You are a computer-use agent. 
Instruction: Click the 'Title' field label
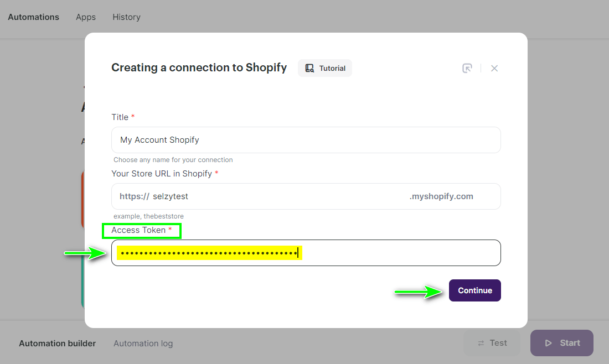(120, 117)
